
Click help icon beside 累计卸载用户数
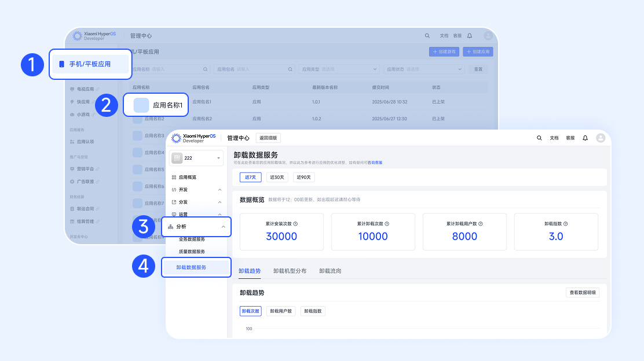[481, 224]
